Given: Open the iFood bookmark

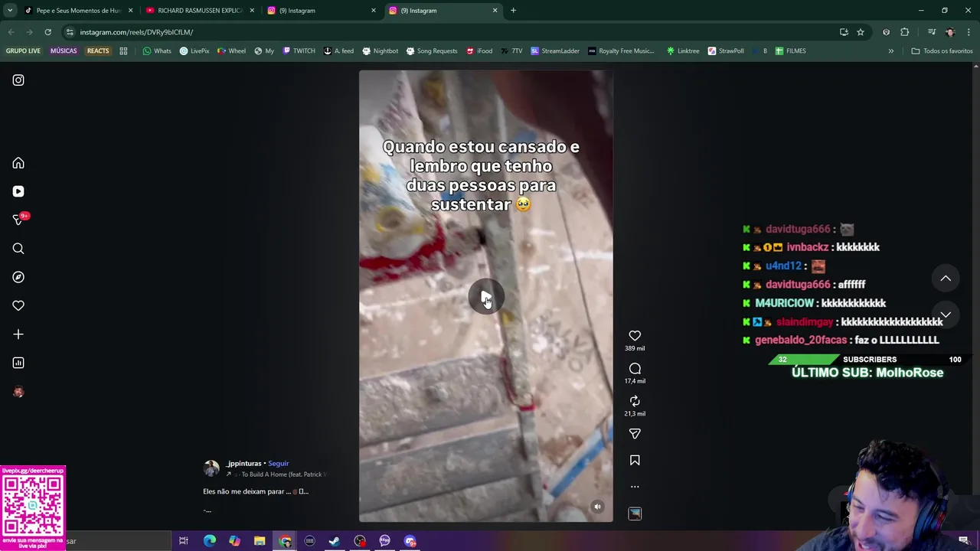Looking at the screenshot, I should [x=479, y=51].
